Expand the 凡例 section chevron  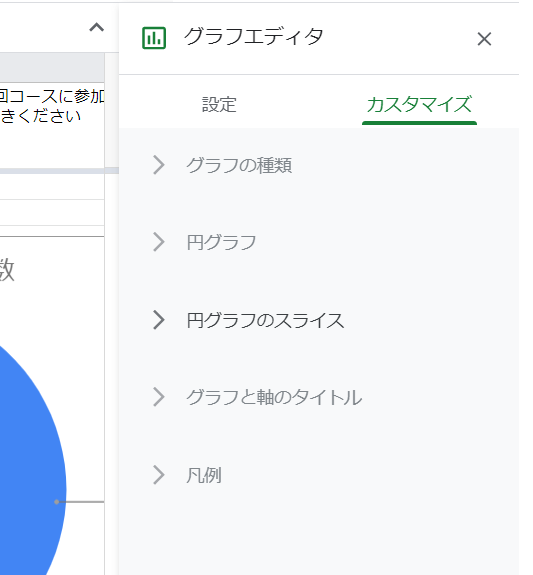click(x=158, y=475)
